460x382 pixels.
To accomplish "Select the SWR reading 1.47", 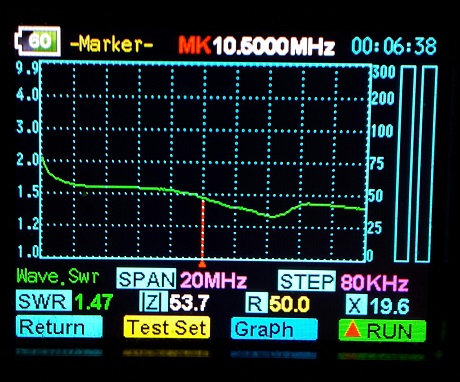I will click(93, 302).
